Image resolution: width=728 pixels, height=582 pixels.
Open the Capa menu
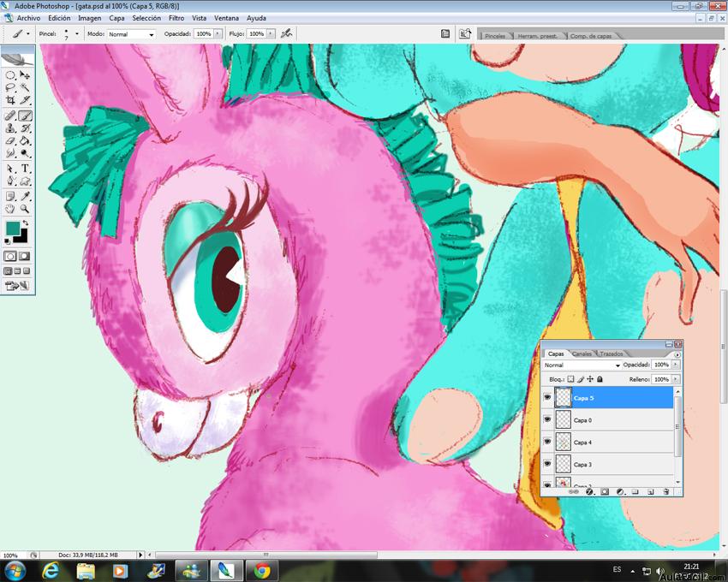116,18
